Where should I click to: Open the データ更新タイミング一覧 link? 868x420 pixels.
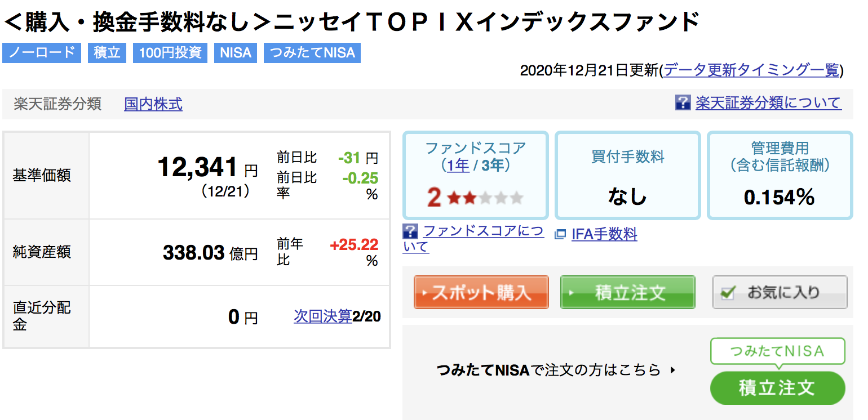(752, 70)
